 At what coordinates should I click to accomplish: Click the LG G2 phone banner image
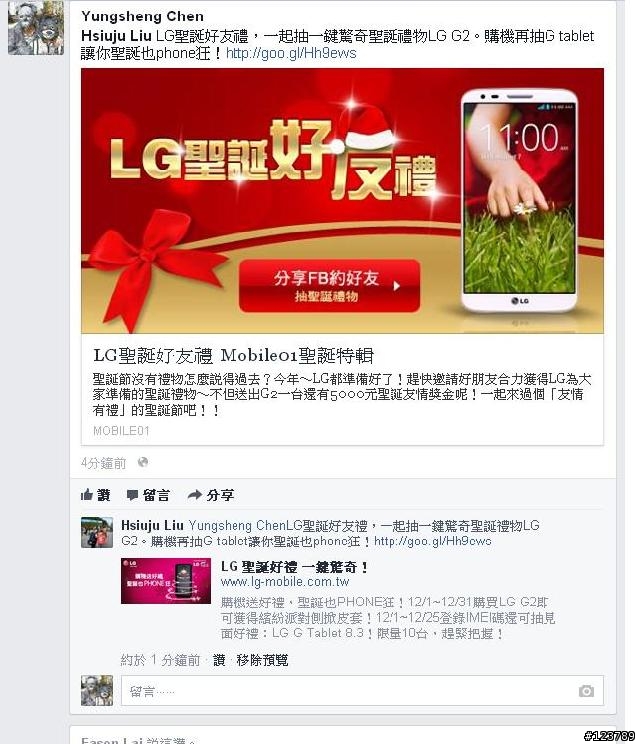tap(342, 201)
